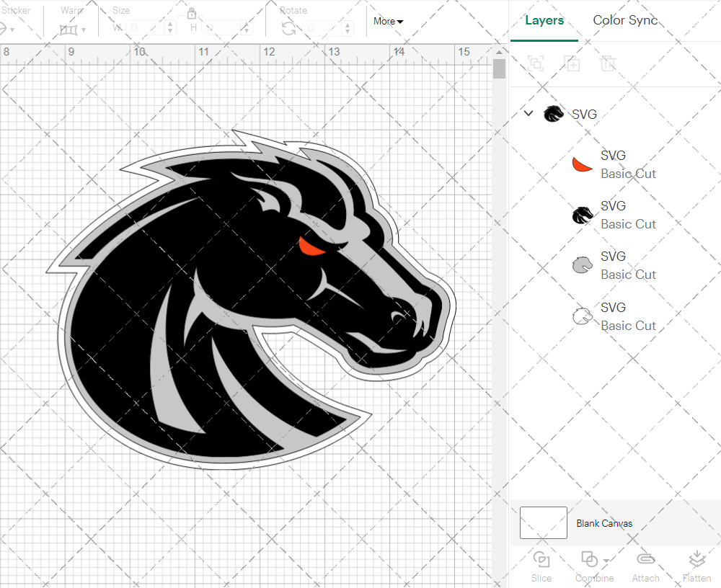Select the Layers tab
The height and width of the screenshot is (588, 721).
[544, 20]
